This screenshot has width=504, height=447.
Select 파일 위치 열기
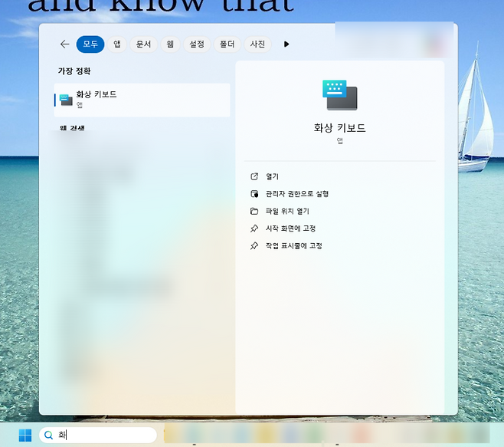287,211
